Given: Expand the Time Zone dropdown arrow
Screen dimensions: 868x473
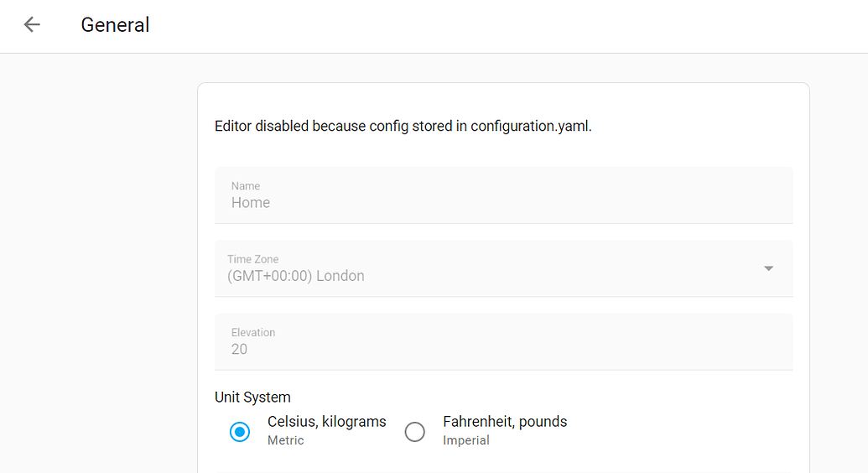Looking at the screenshot, I should pyautogui.click(x=768, y=268).
